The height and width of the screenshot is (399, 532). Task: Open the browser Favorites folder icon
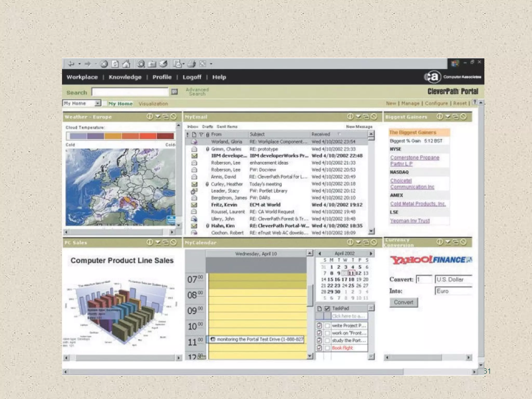[x=152, y=64]
